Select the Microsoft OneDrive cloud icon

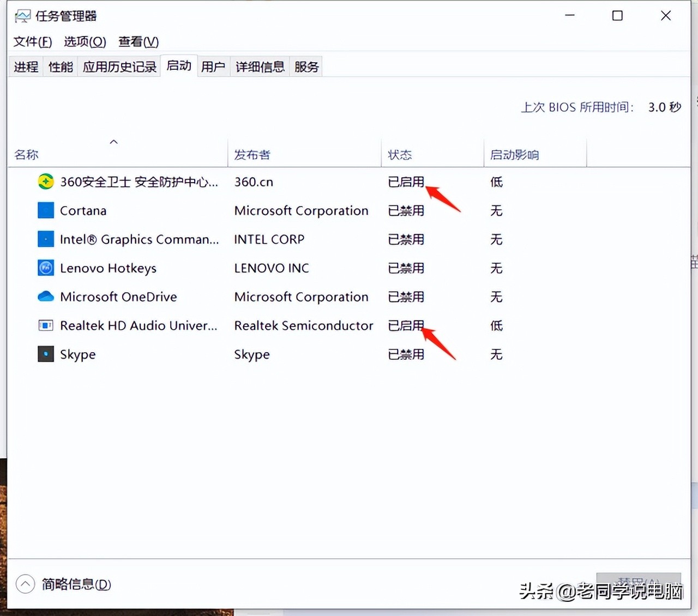click(45, 297)
